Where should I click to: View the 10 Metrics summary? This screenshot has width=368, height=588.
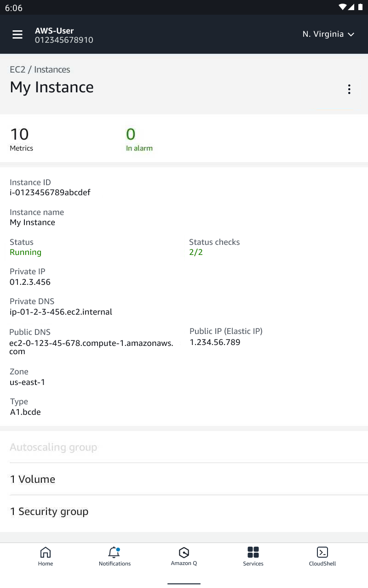tap(21, 139)
